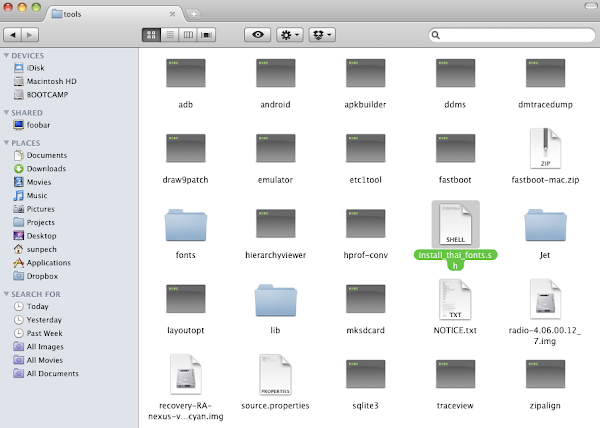The image size is (600, 428).
Task: Show the Past Week saved search
Action: [x=38, y=333]
